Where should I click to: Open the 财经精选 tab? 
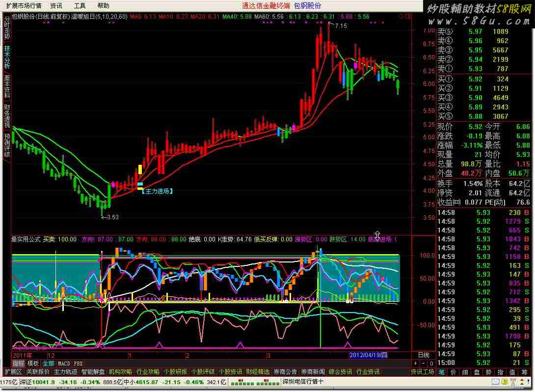258,372
